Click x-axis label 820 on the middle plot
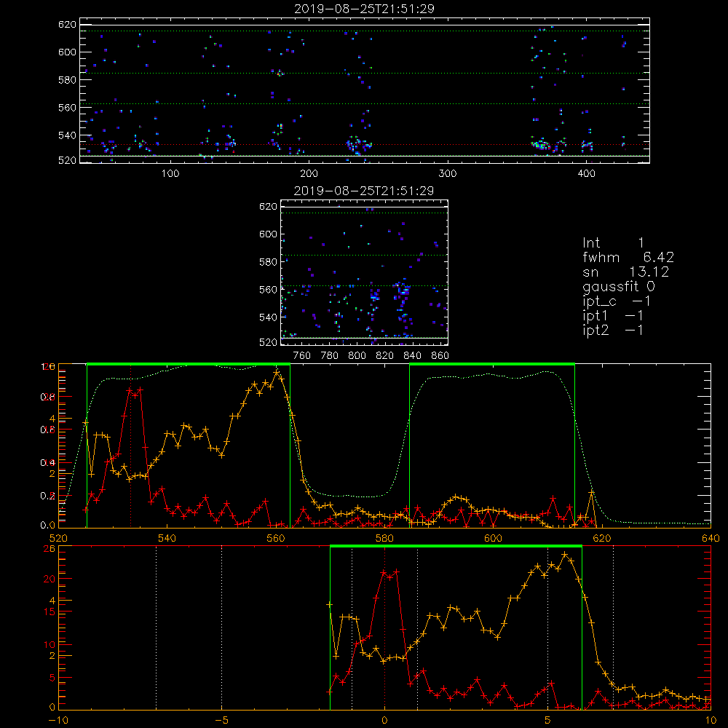This screenshot has height=728, width=728. pyautogui.click(x=385, y=356)
